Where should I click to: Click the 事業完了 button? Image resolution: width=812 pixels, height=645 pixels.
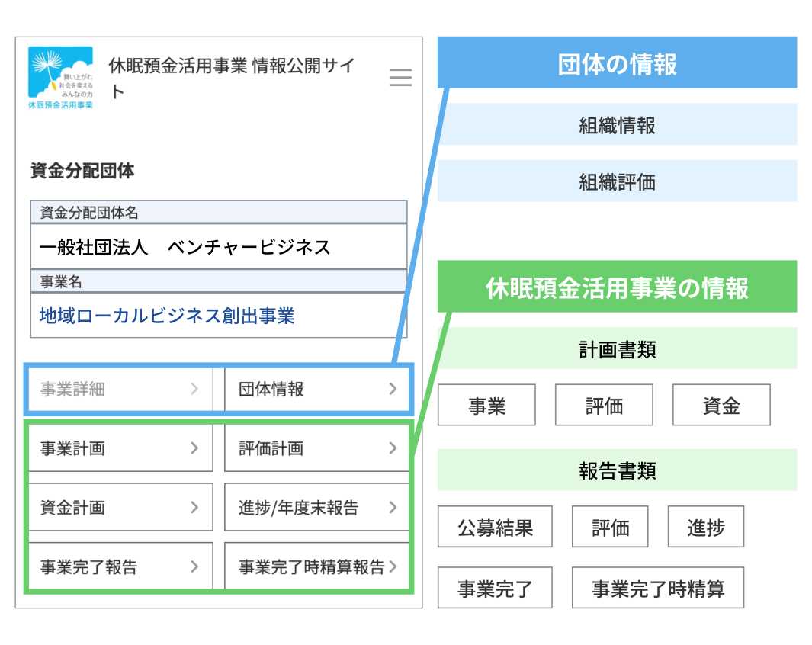coord(493,587)
